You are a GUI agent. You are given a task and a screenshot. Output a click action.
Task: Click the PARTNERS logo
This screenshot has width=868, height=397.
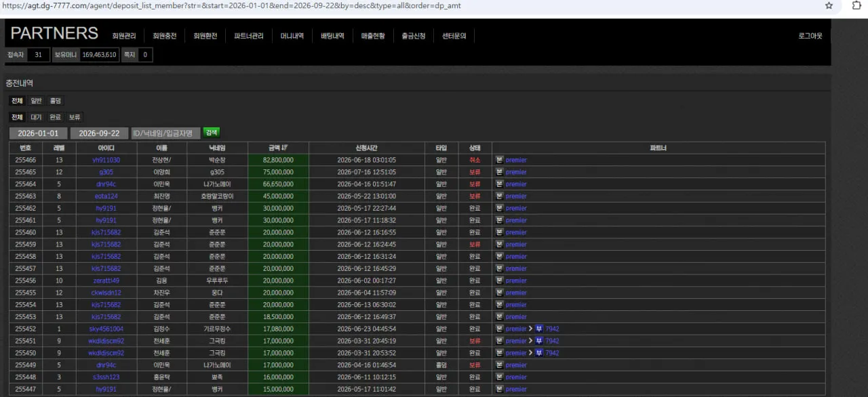(x=54, y=33)
